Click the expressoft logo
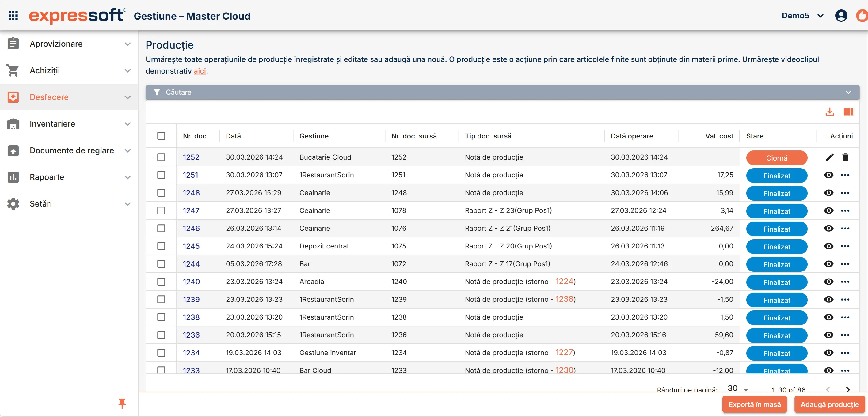868x417 pixels. [x=78, y=16]
